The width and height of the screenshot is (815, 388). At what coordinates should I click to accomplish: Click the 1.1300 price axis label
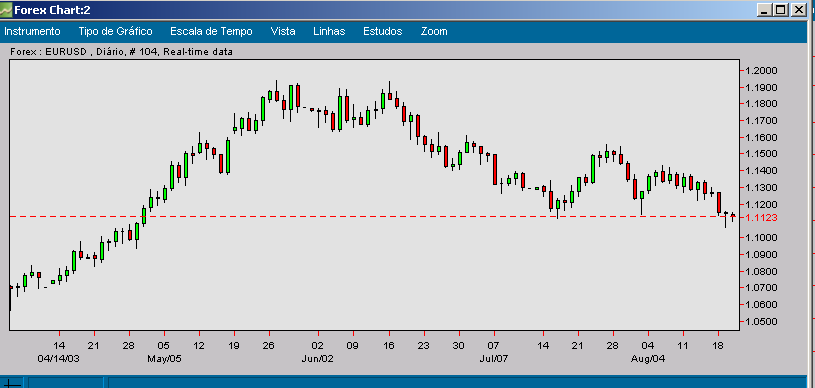pos(761,188)
